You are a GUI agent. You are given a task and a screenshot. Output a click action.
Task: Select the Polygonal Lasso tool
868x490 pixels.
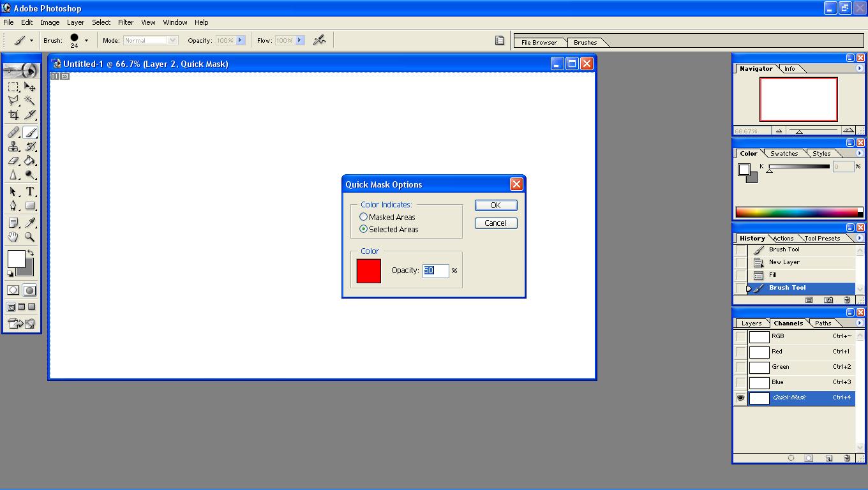[x=13, y=101]
